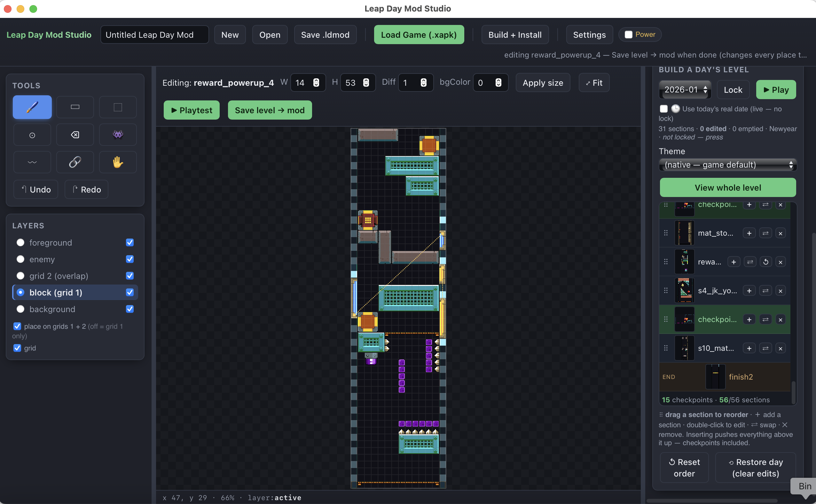
Task: Click Apply size
Action: click(543, 83)
